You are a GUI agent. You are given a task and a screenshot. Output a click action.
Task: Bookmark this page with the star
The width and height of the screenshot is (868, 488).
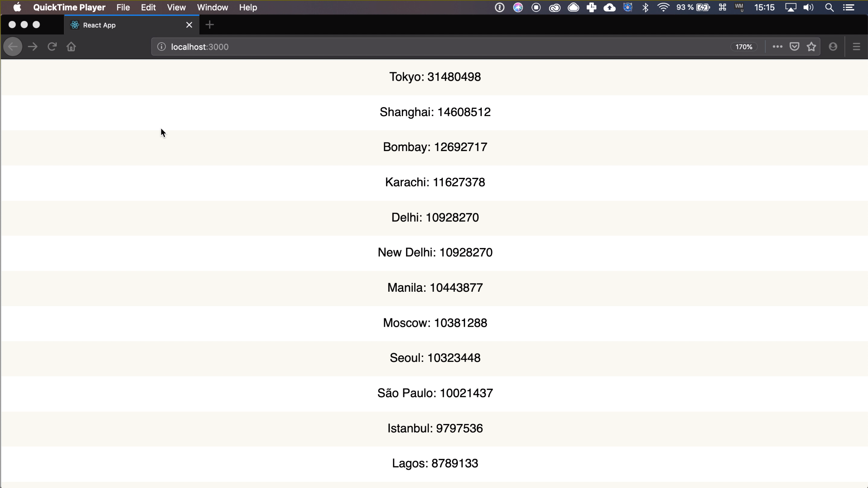[x=811, y=47]
